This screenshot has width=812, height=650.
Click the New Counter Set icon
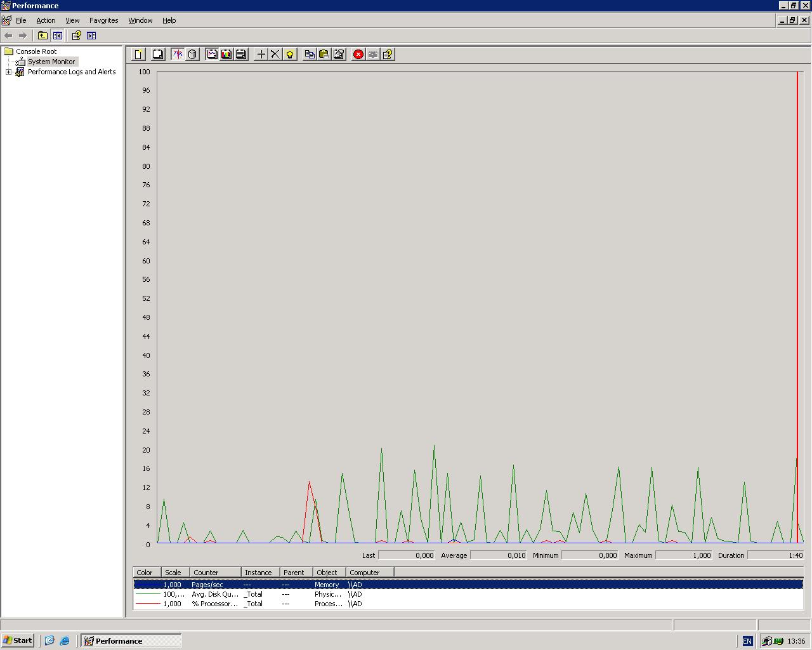tap(138, 54)
